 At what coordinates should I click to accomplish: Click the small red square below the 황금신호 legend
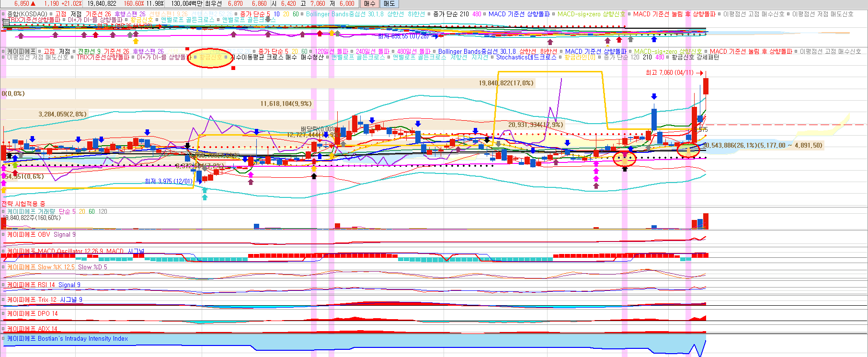tap(233, 68)
